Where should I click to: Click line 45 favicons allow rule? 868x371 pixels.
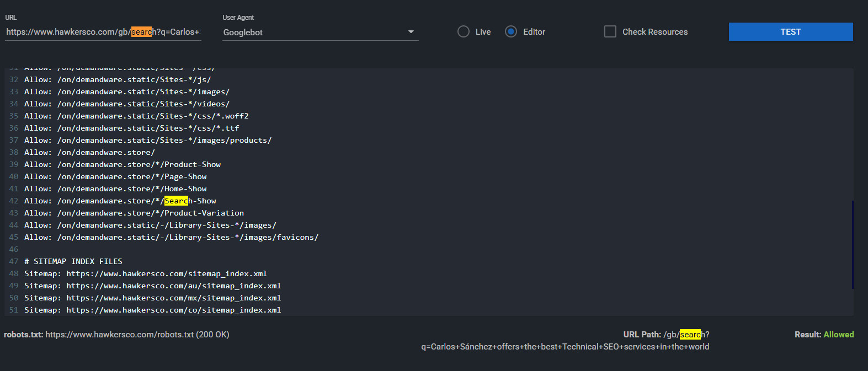click(171, 238)
